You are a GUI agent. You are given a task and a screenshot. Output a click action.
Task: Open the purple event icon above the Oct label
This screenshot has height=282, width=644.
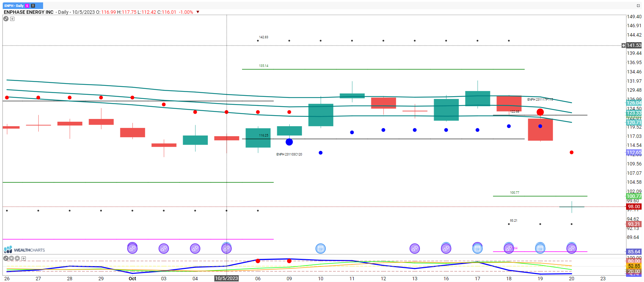pos(132,248)
